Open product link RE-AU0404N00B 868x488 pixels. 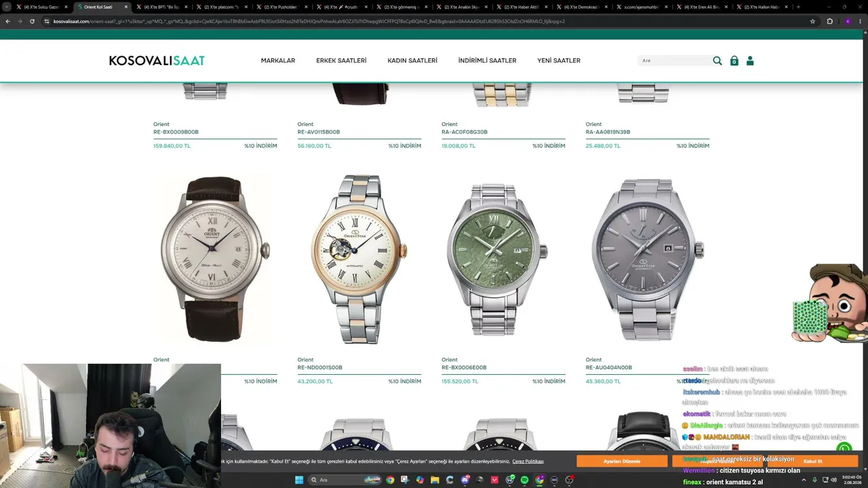coord(609,367)
